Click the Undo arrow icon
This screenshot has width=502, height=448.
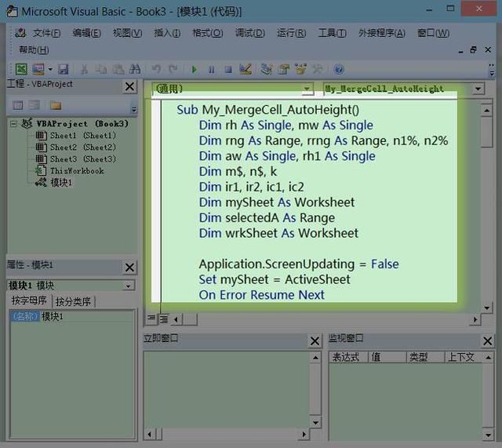156,69
